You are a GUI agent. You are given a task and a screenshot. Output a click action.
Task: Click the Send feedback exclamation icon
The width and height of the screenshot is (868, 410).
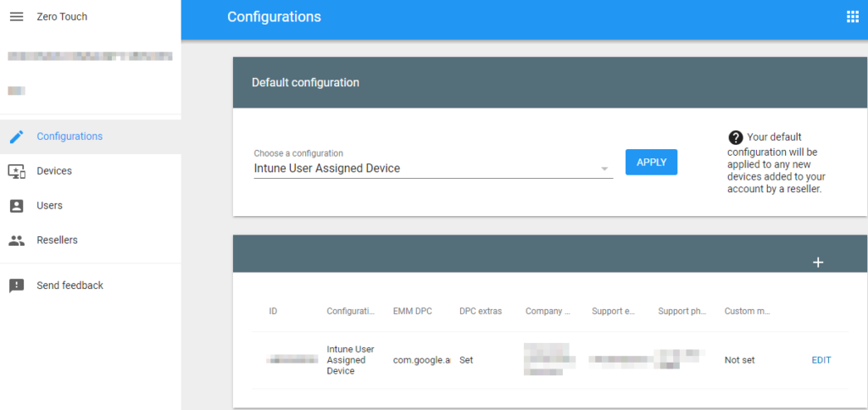coord(17,286)
